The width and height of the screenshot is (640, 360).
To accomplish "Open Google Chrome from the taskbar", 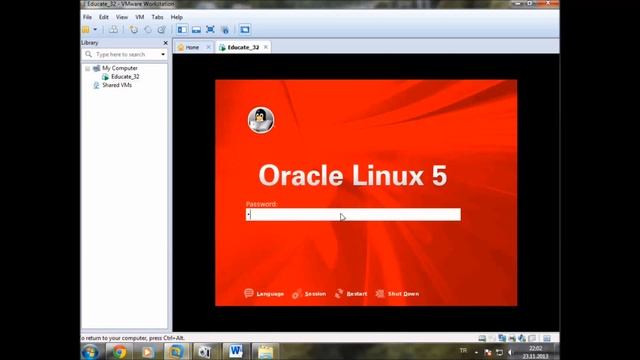I will click(x=119, y=352).
